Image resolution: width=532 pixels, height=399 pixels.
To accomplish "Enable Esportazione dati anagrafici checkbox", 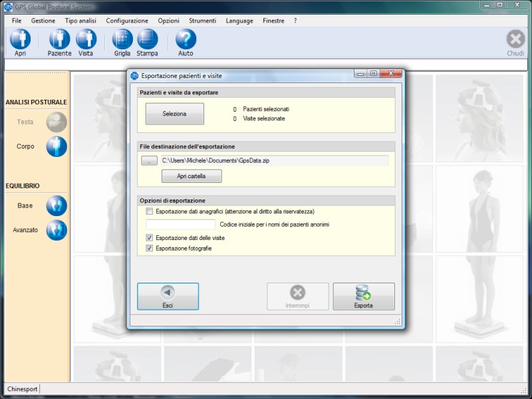I will (149, 211).
